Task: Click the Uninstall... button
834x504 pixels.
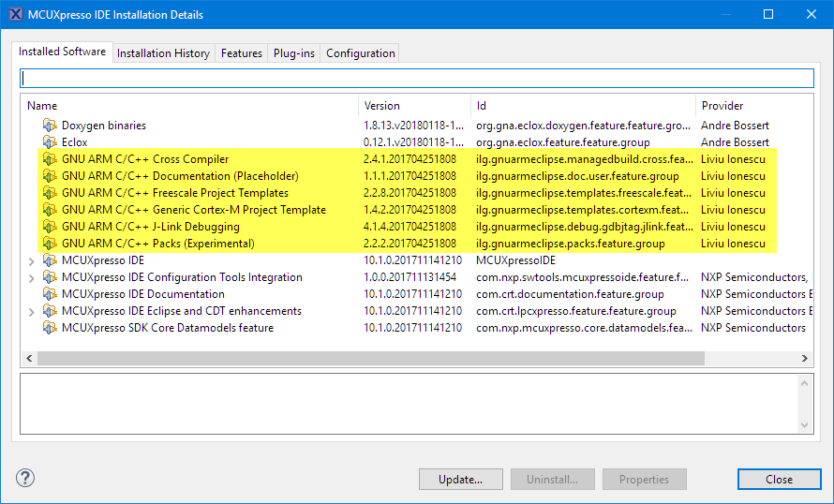Action: pyautogui.click(x=552, y=479)
